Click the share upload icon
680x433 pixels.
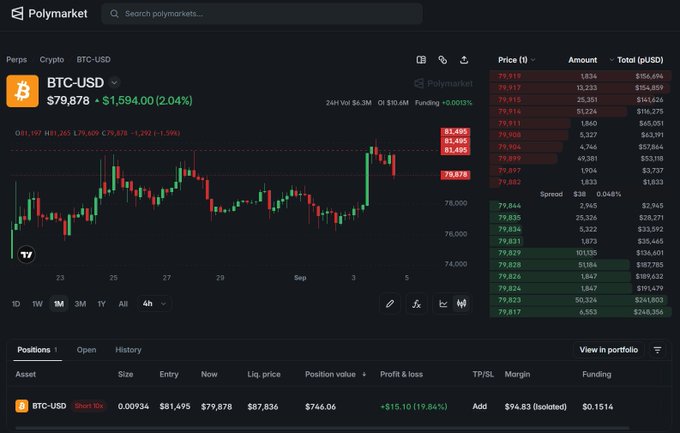[x=464, y=60]
